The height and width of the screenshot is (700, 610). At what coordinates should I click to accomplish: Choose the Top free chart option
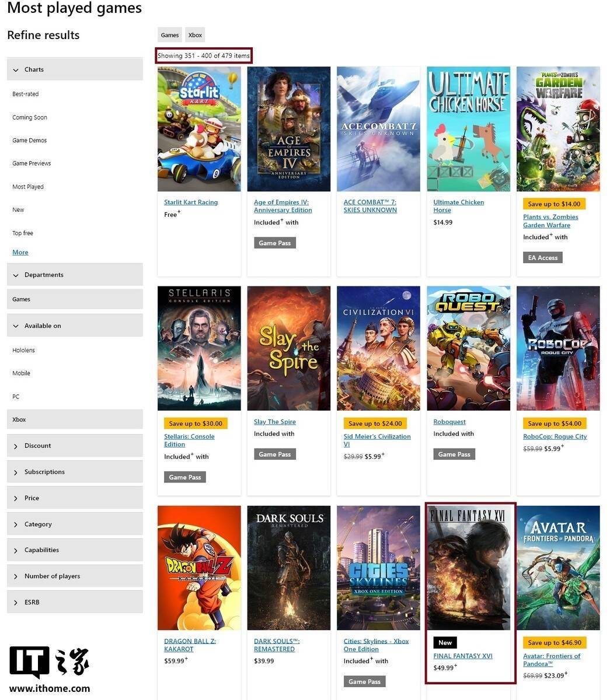[23, 233]
